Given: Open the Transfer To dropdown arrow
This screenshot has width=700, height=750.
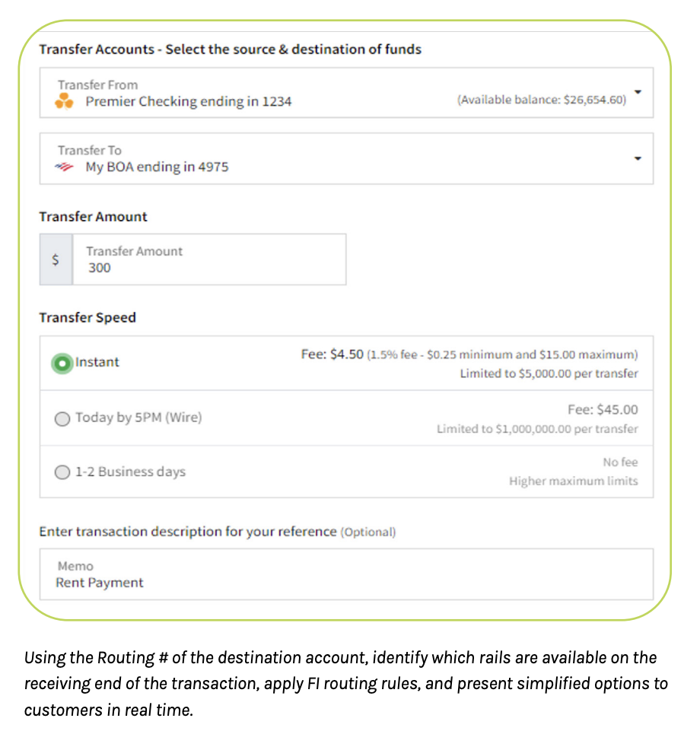Looking at the screenshot, I should [x=638, y=158].
